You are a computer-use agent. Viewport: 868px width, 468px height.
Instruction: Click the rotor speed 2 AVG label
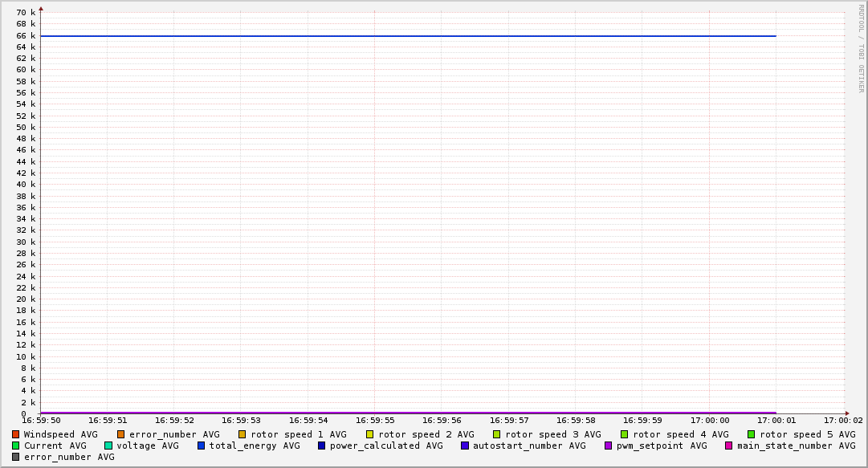pyautogui.click(x=426, y=434)
